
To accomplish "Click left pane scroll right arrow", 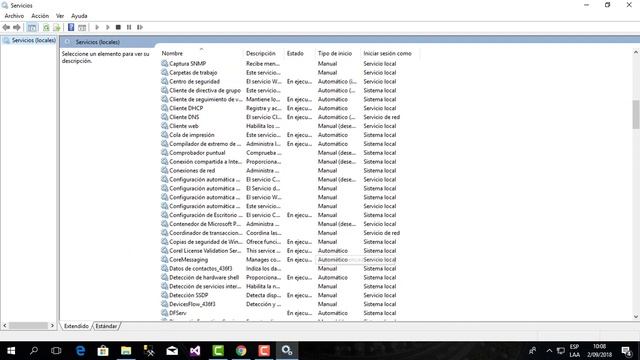I will pos(52,326).
